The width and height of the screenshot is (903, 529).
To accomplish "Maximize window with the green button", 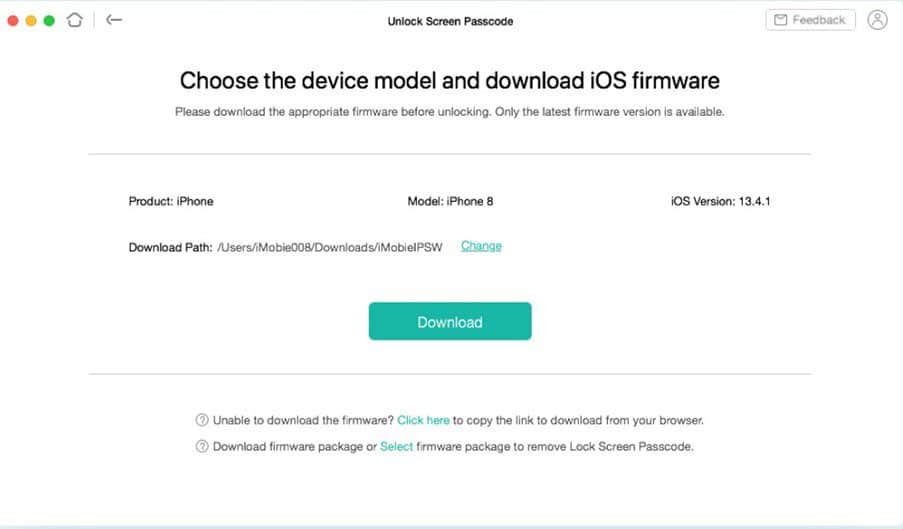I will click(50, 21).
